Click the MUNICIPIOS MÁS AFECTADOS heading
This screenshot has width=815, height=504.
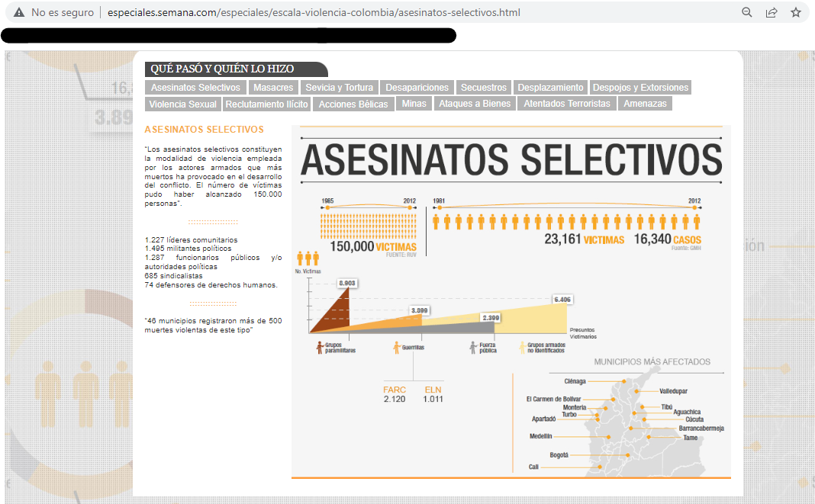pyautogui.click(x=652, y=361)
